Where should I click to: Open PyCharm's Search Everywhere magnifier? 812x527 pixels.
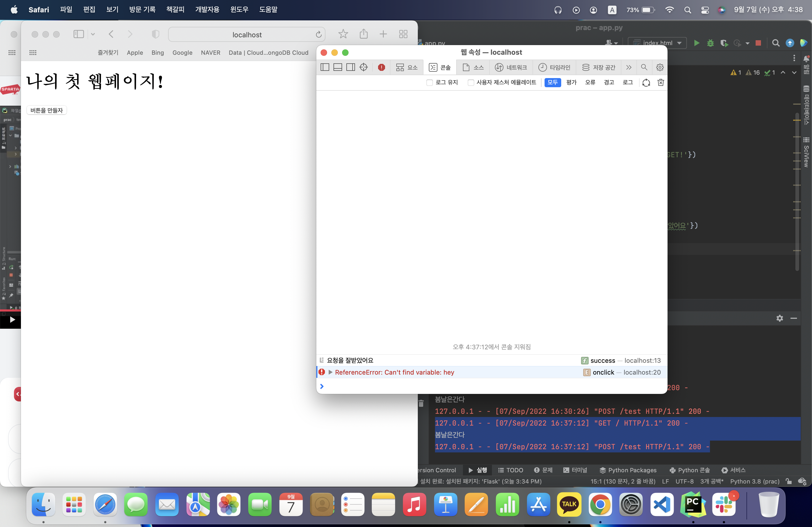pos(776,43)
